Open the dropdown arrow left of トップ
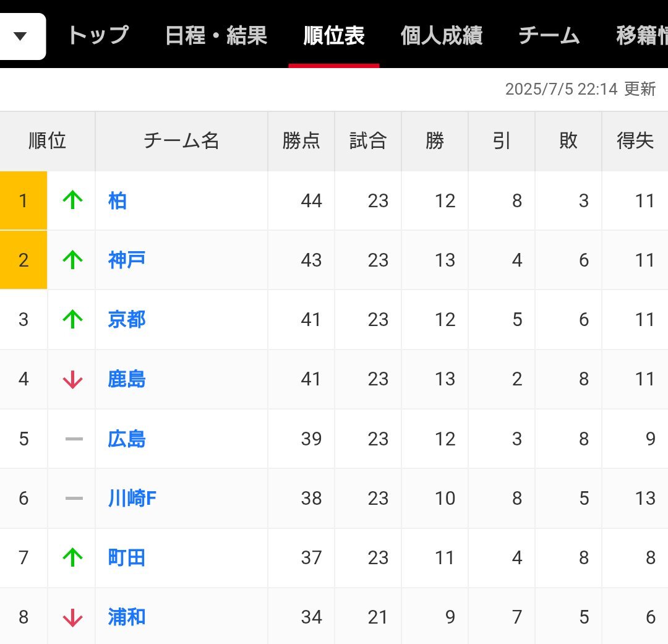The height and width of the screenshot is (644, 668). point(20,36)
